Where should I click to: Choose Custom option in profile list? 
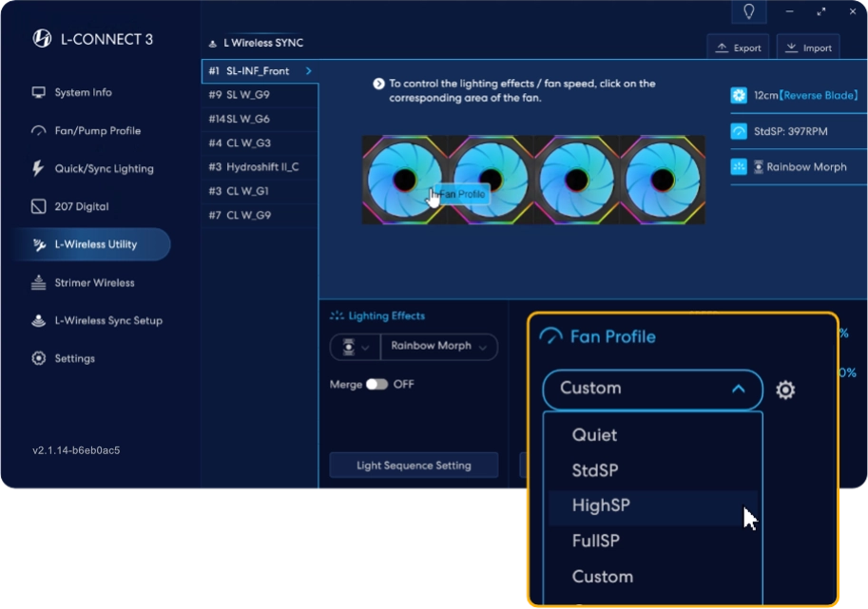[x=652, y=577]
